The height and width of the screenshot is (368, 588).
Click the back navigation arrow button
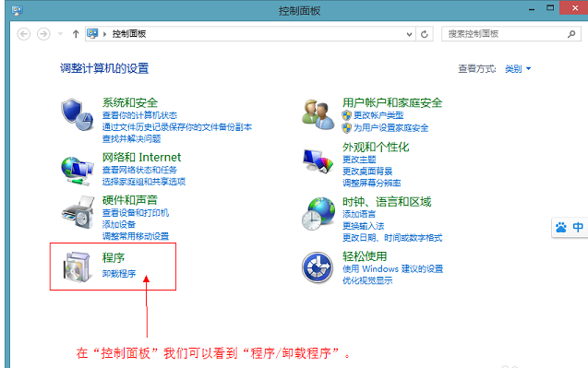tap(24, 34)
